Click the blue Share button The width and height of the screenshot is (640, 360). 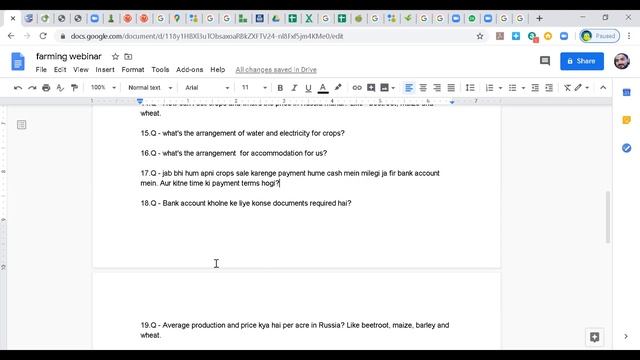[x=582, y=61]
